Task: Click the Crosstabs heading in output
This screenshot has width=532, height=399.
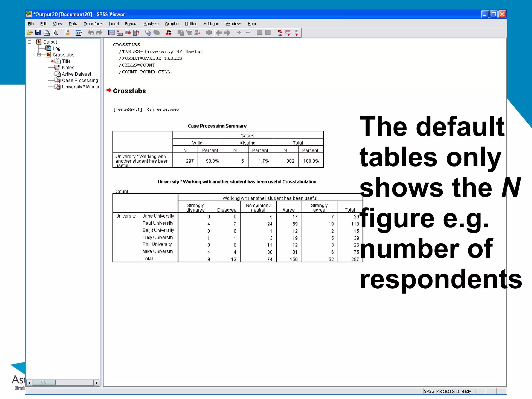Action: [x=129, y=91]
